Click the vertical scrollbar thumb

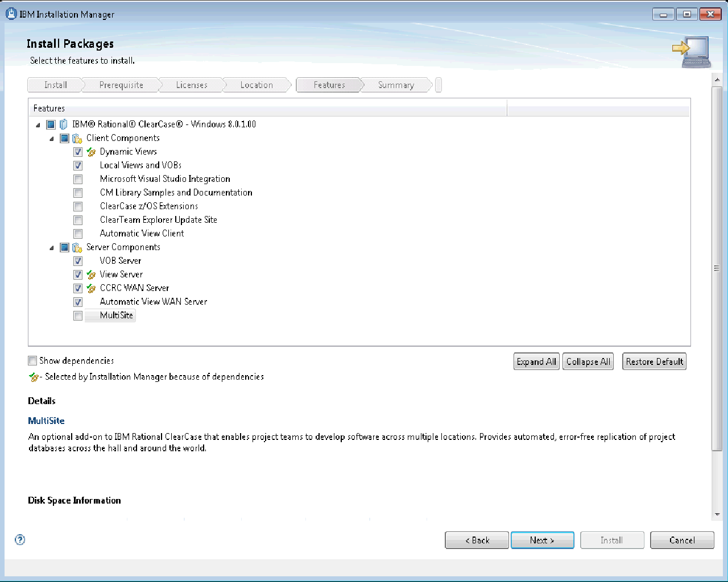tap(717, 268)
